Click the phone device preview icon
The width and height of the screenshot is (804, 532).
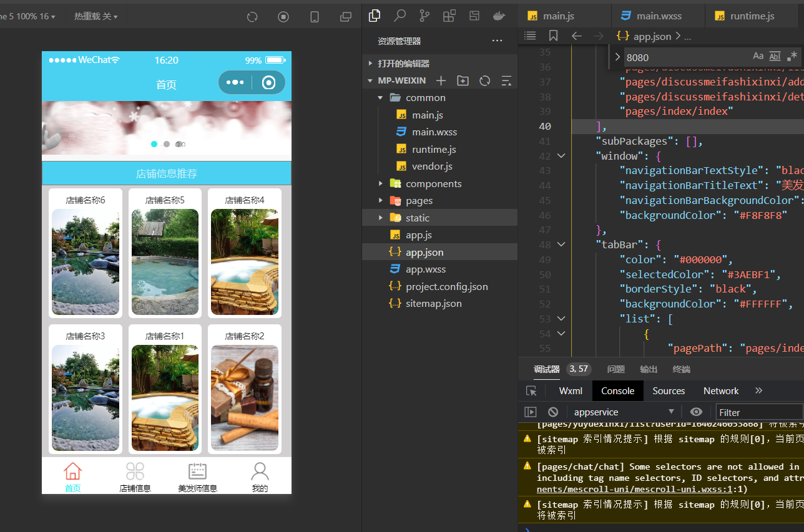(315, 17)
